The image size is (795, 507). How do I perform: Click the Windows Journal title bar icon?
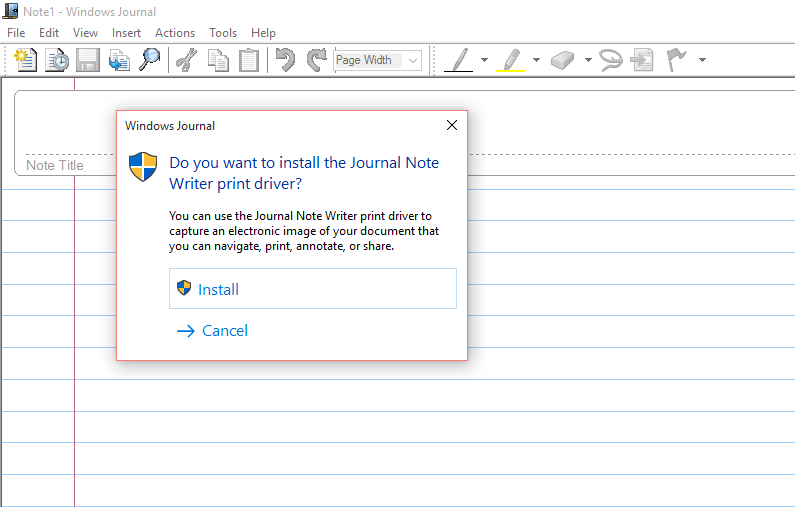coord(10,11)
